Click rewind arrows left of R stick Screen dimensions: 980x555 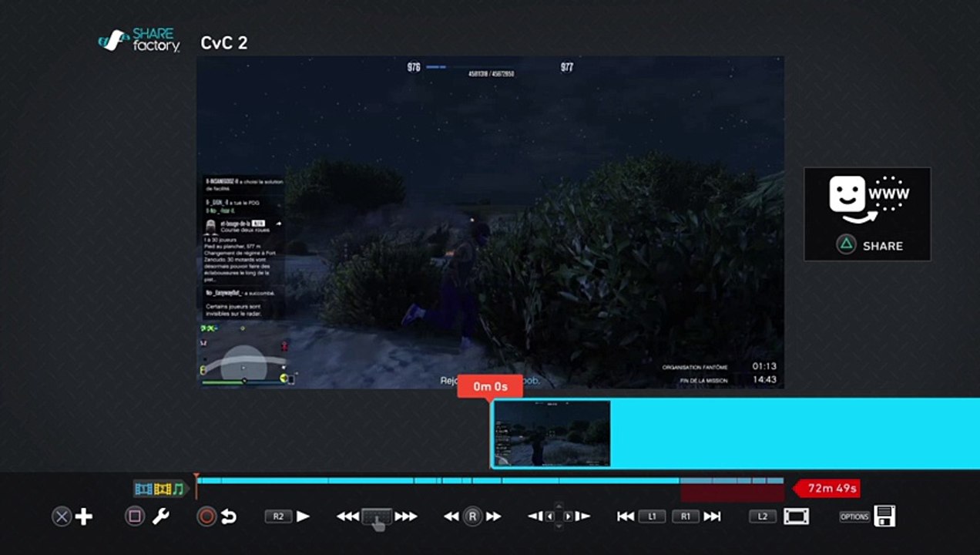[x=452, y=516]
